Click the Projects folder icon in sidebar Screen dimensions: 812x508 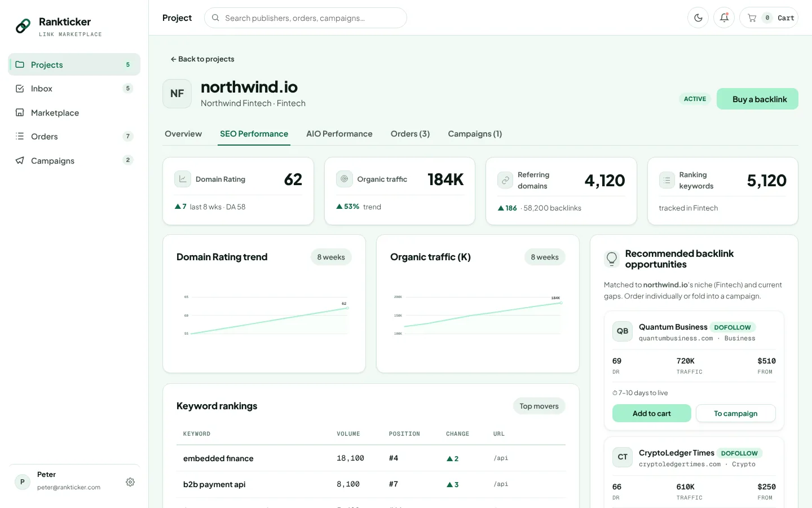pyautogui.click(x=20, y=64)
